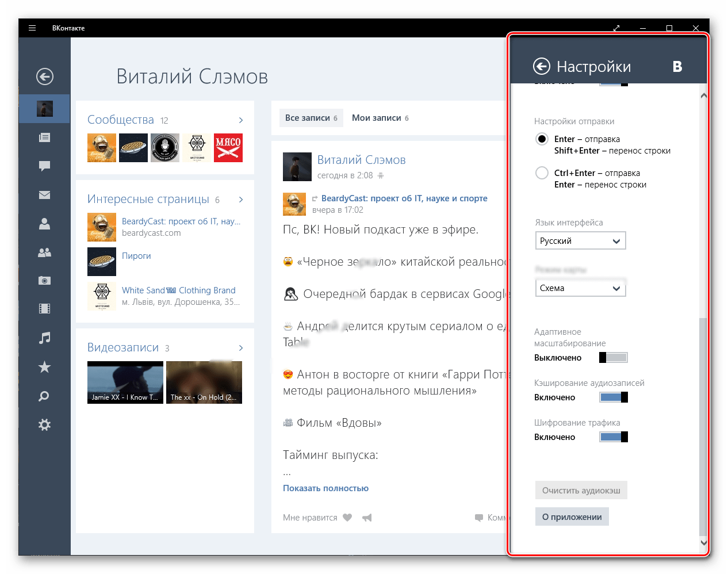The height and width of the screenshot is (574, 728).
Task: Open messages envelope icon in sidebar
Action: [x=44, y=195]
